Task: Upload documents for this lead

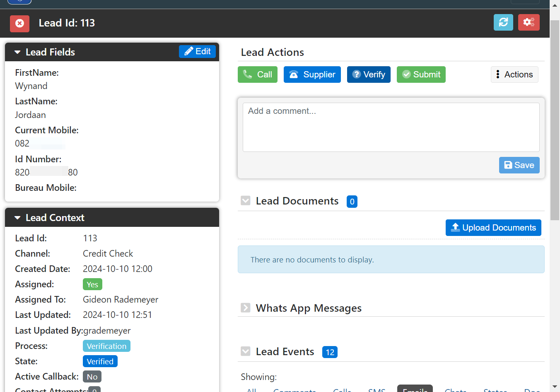Action: click(x=493, y=228)
